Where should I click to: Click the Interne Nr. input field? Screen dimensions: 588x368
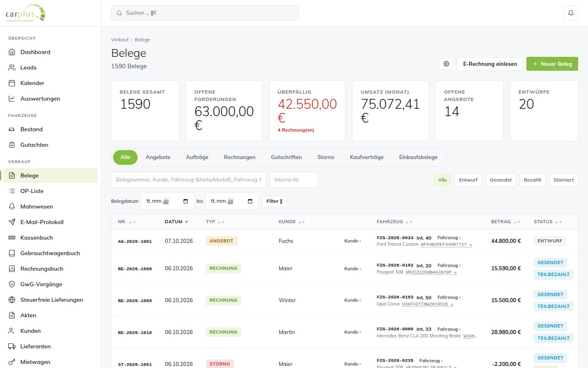click(294, 180)
